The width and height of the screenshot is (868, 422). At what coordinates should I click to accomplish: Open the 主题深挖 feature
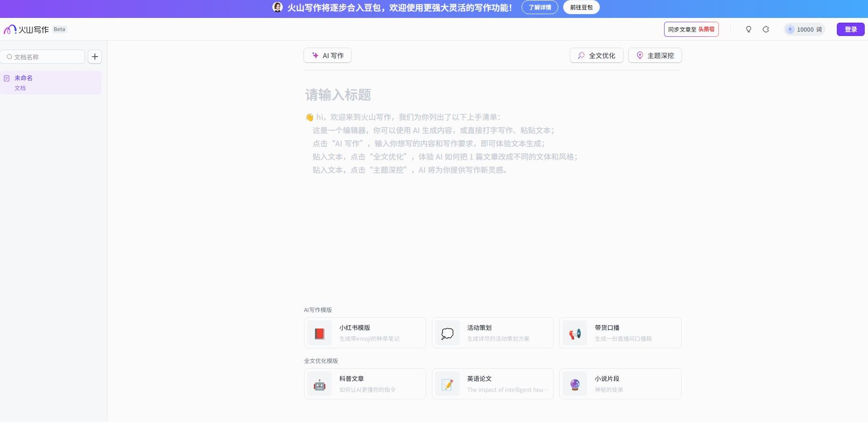coord(655,56)
